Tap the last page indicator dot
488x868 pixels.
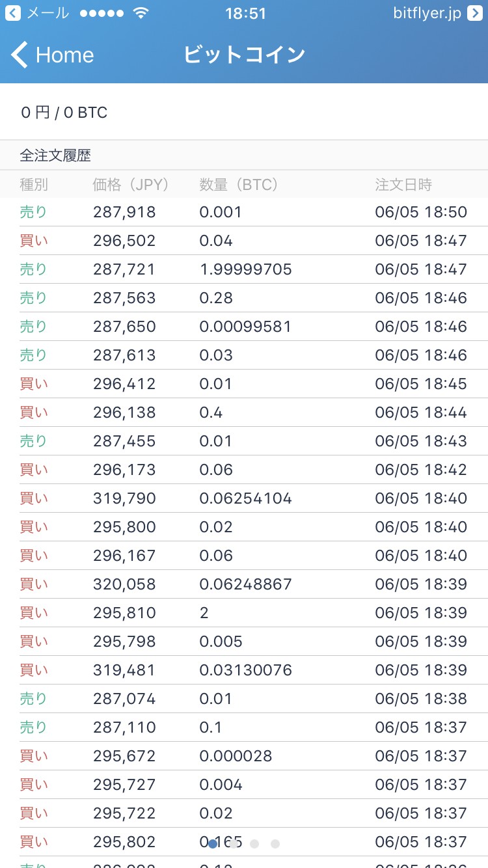(x=275, y=844)
